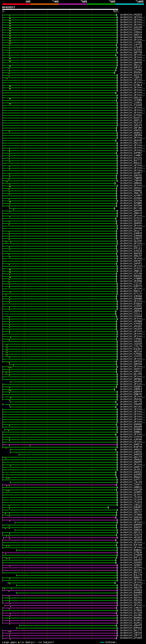Click the query name AV433577

coord(8,8)
